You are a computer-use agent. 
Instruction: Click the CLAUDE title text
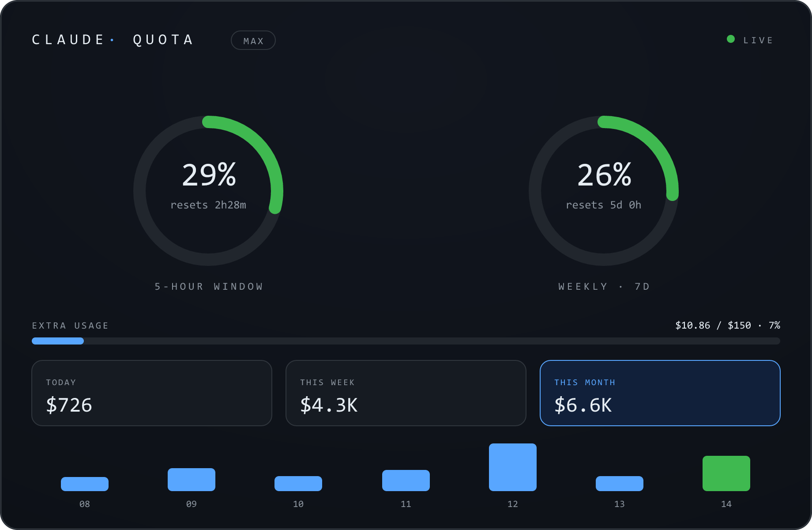pyautogui.click(x=68, y=40)
